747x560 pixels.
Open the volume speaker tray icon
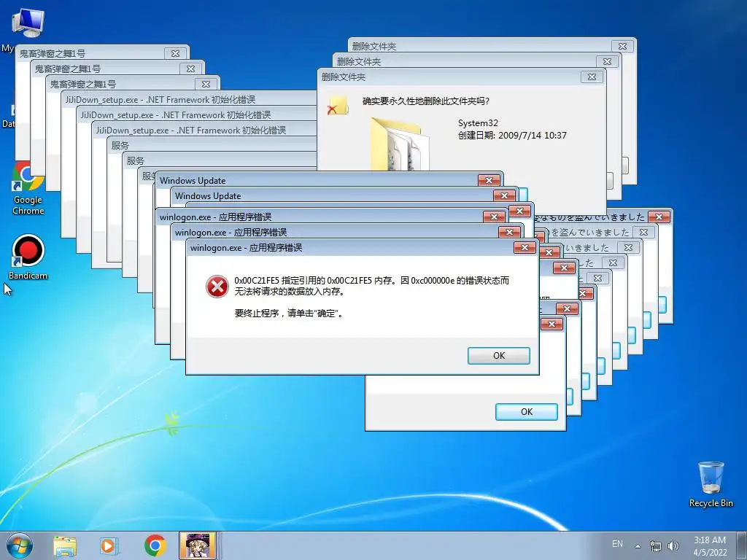point(673,545)
